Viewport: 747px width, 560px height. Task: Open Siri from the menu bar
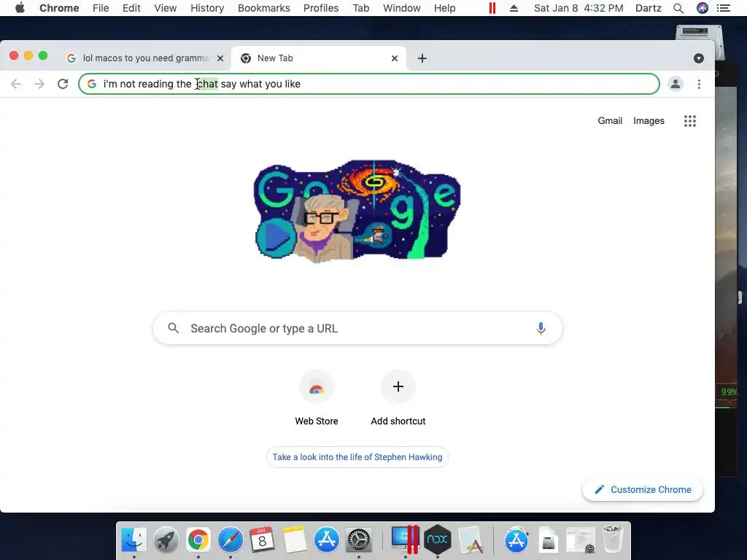click(x=703, y=8)
